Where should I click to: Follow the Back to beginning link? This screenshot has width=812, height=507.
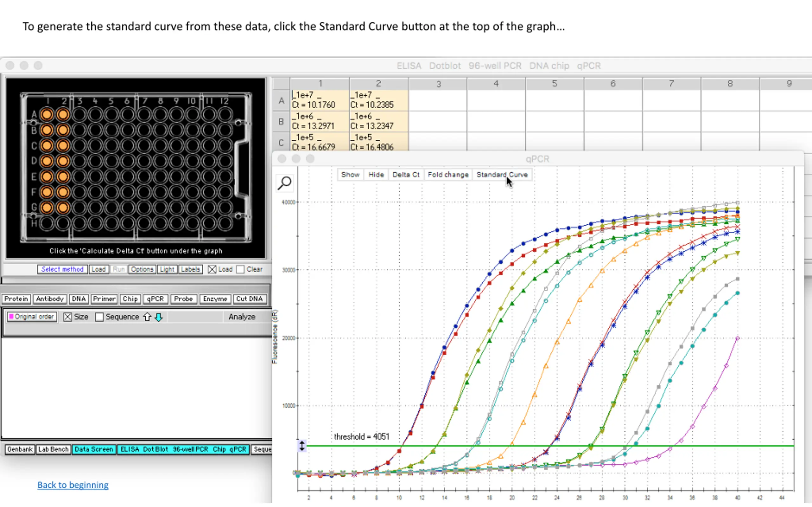tap(73, 485)
